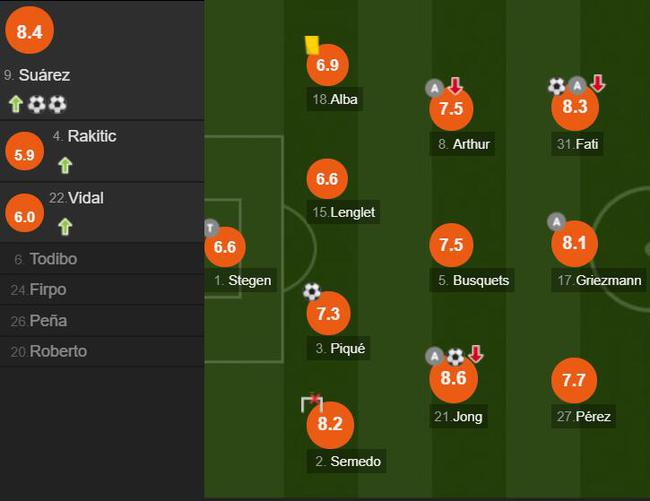Screen dimensions: 650x501
Task: Click the goal ball icon above Fati
Action: click(557, 87)
